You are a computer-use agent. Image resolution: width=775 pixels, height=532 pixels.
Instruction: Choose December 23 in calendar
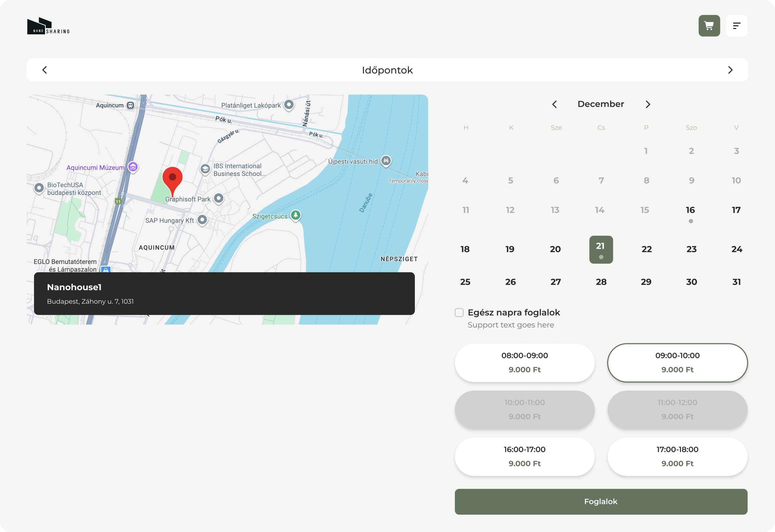(x=692, y=249)
